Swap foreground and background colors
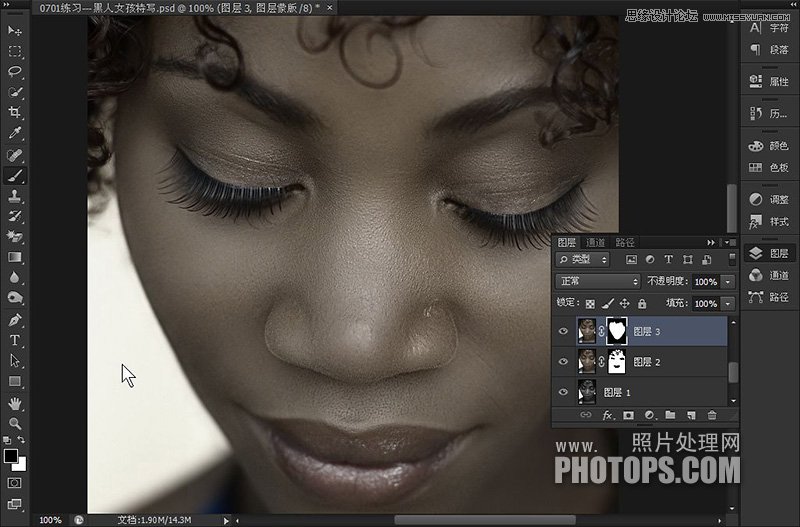Screen dimensions: 800x527 coord(21,440)
